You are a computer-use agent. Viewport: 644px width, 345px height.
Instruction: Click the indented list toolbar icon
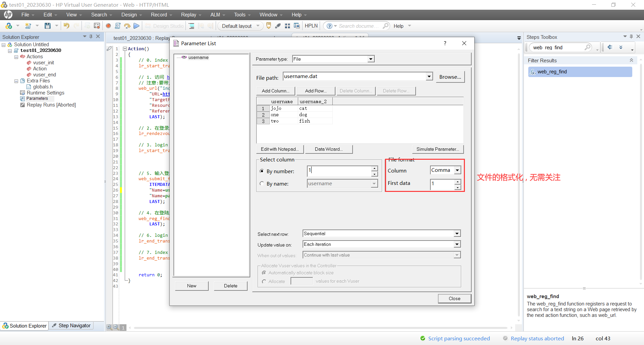192,26
